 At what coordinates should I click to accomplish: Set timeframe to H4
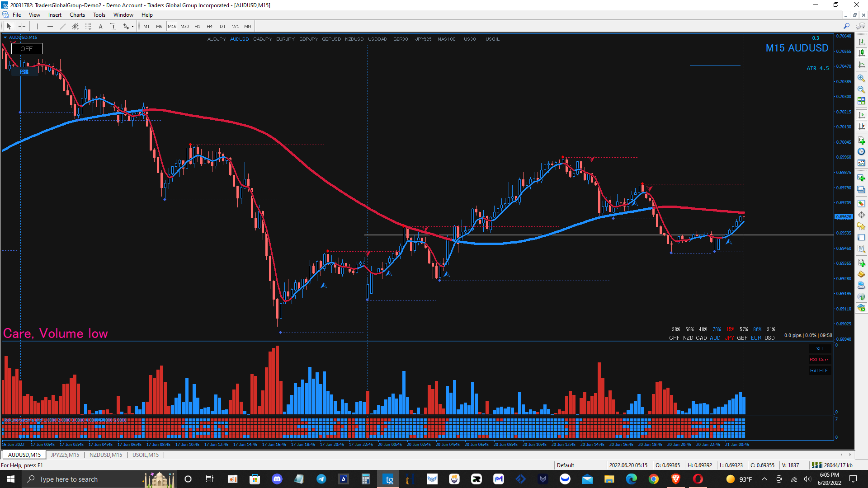209,26
